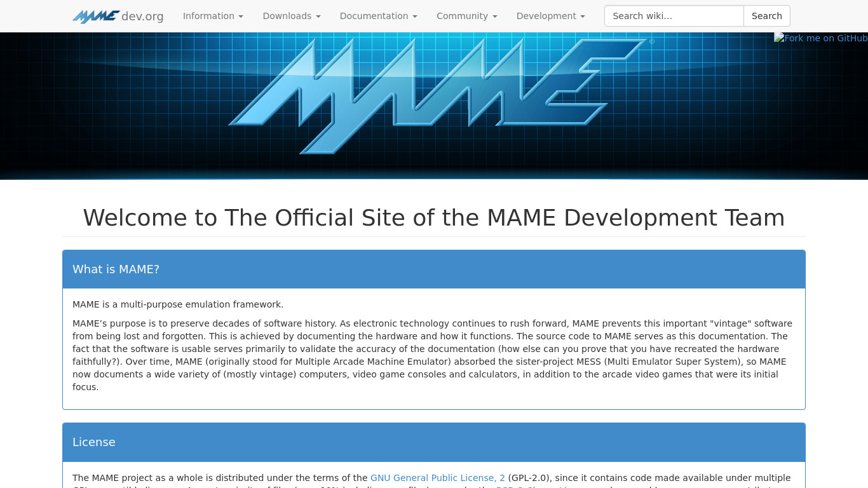868x488 pixels.
Task: Expand the Community menu
Action: (x=467, y=16)
